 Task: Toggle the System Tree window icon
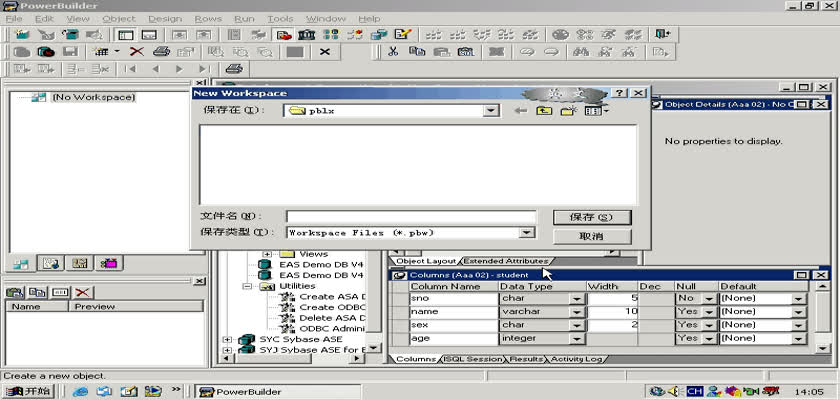pyautogui.click(x=126, y=35)
